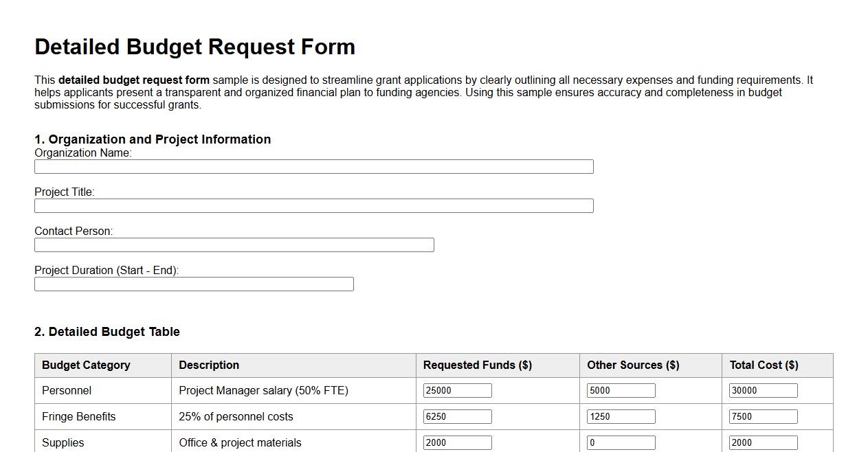
Task: Click the Total Cost field for Personnel row
Action: click(763, 389)
